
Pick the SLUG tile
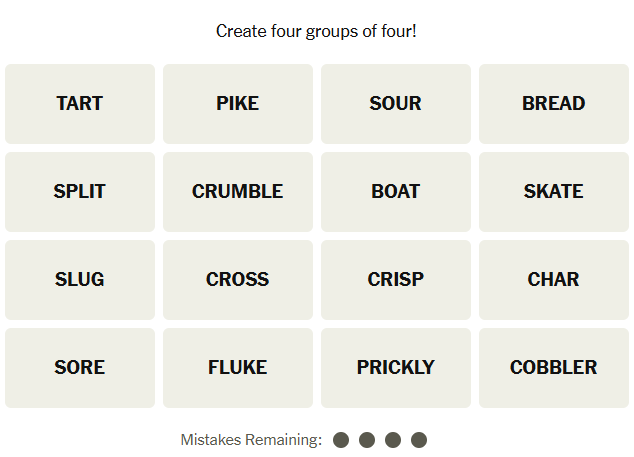[80, 280]
